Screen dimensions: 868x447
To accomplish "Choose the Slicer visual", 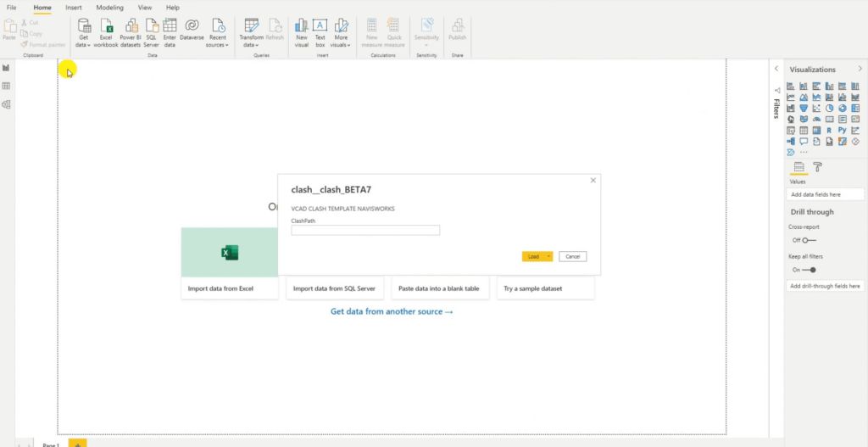I will coord(791,130).
